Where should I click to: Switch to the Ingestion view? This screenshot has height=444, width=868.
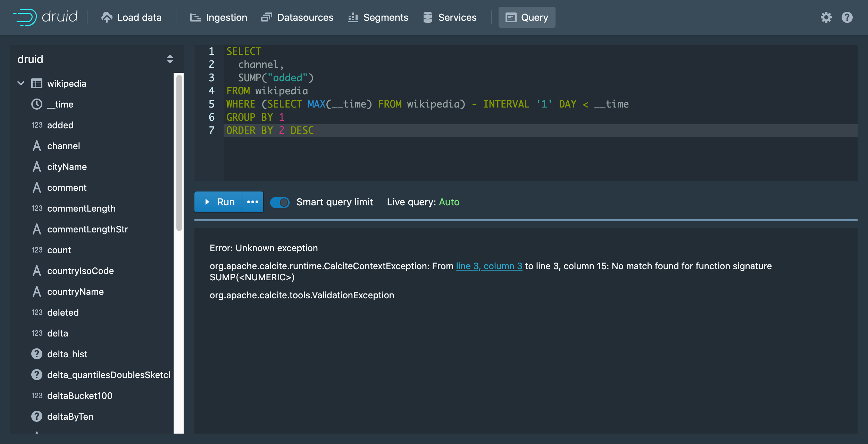[219, 17]
